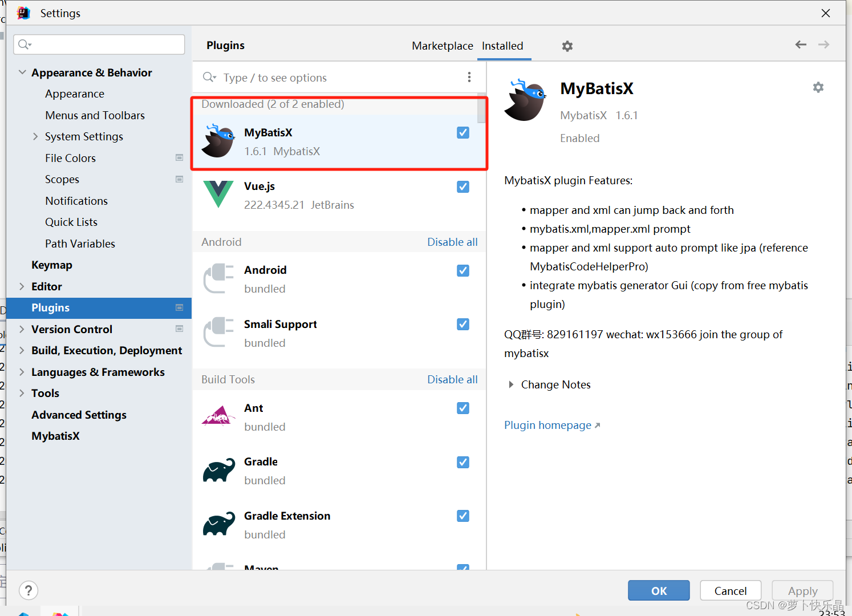The width and height of the screenshot is (852, 616).
Task: Open plugin search options three-dot menu
Action: 469,77
